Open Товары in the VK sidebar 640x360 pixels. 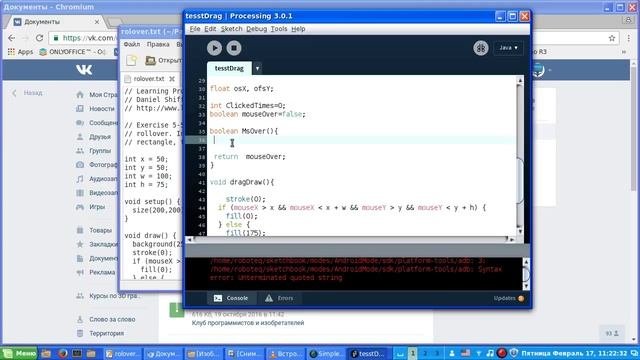pos(94,230)
